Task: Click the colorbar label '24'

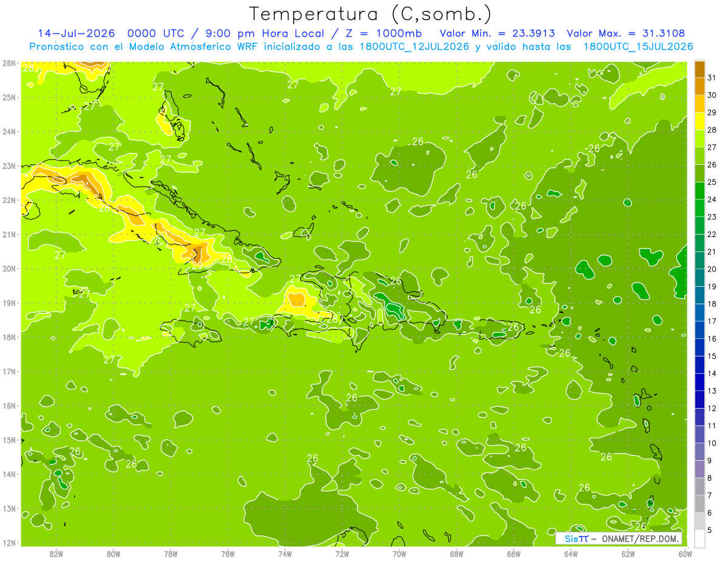Action: [x=712, y=199]
